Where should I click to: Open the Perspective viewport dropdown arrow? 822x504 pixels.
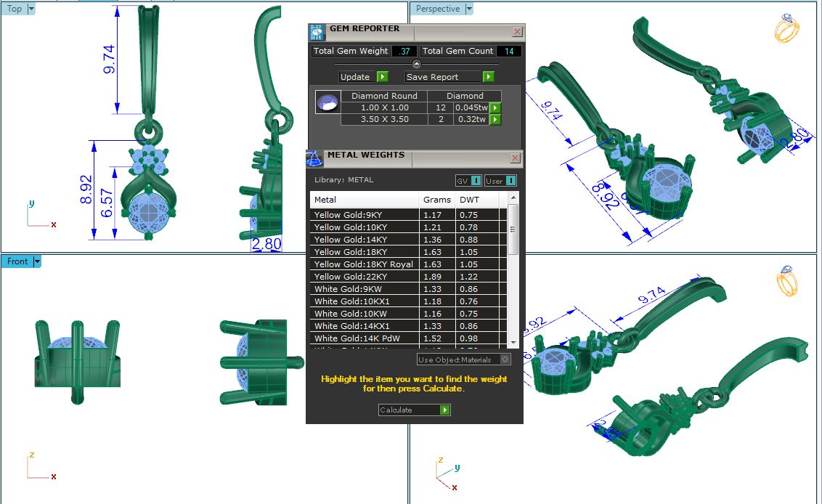click(x=469, y=9)
